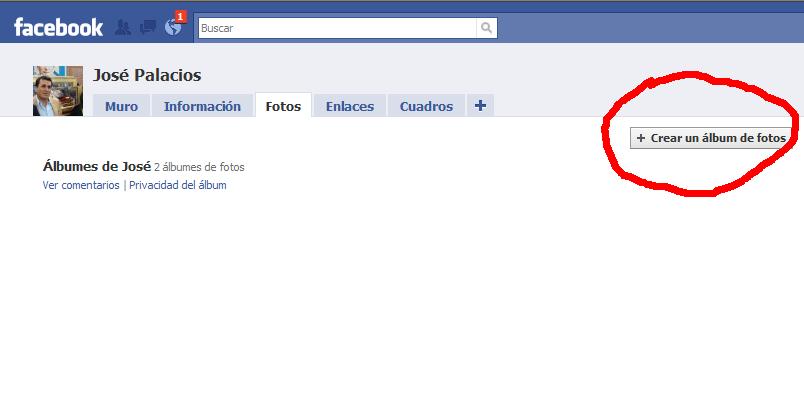
Task: Go to the Enlaces tab
Action: click(x=350, y=106)
